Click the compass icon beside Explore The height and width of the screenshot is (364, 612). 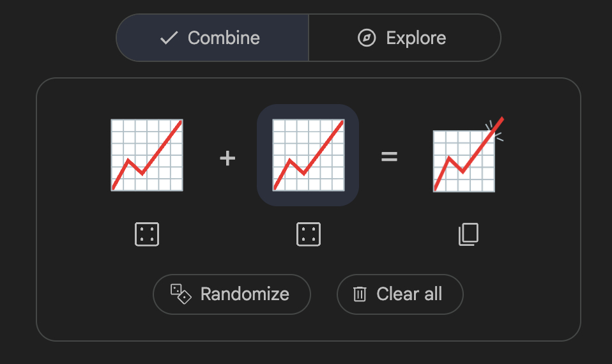[366, 38]
